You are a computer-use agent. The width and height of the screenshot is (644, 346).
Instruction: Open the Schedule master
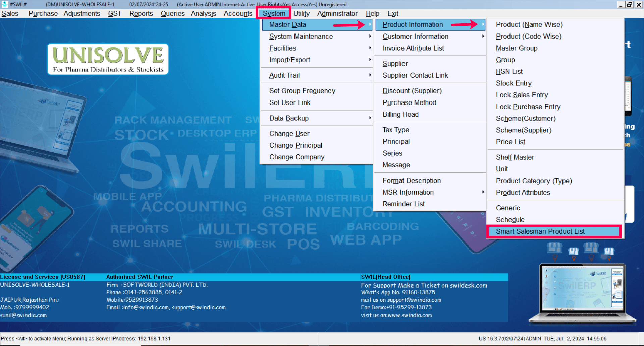(x=555, y=220)
